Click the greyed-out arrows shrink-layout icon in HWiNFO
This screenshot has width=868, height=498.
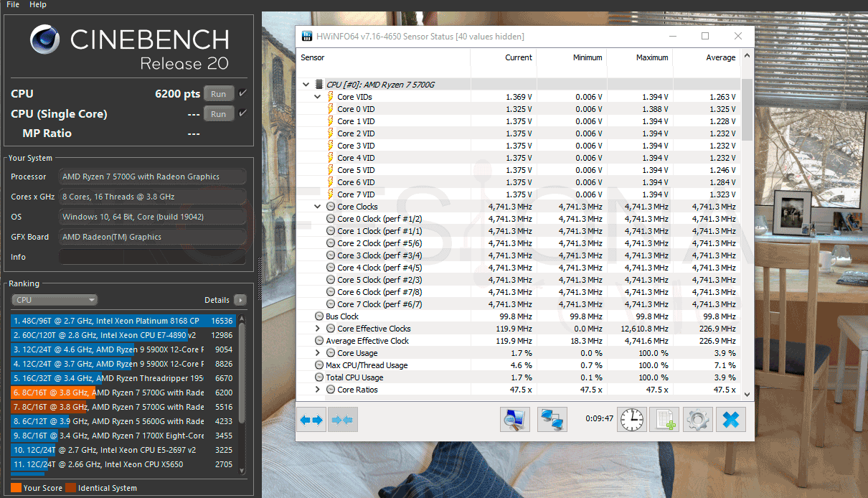coord(343,420)
